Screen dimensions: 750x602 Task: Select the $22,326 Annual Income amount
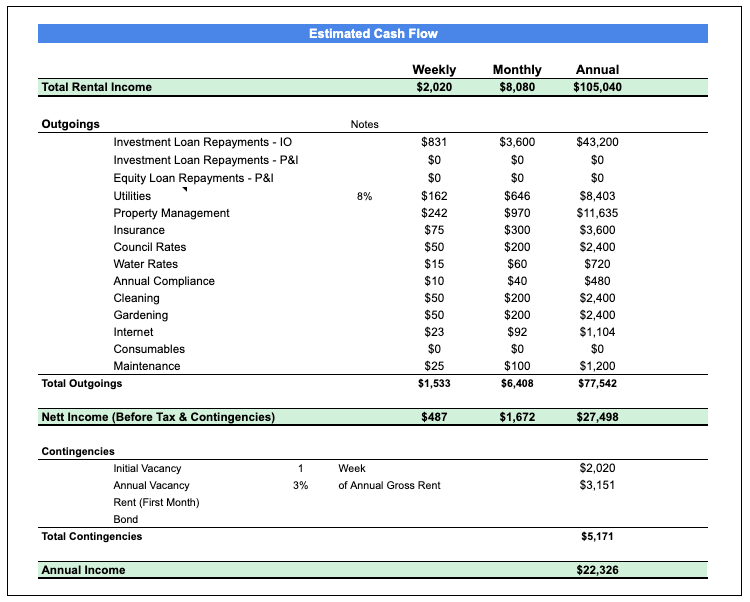(x=597, y=570)
